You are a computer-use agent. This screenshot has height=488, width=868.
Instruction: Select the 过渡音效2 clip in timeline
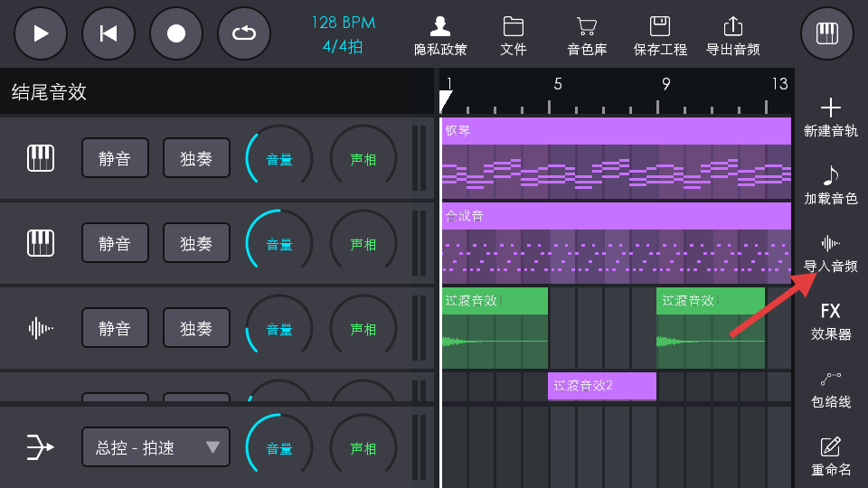(x=601, y=386)
